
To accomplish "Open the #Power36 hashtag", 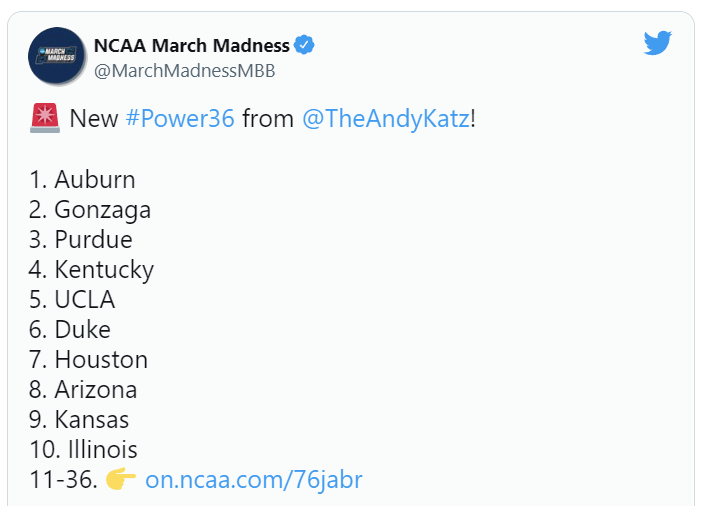I will 180,119.
